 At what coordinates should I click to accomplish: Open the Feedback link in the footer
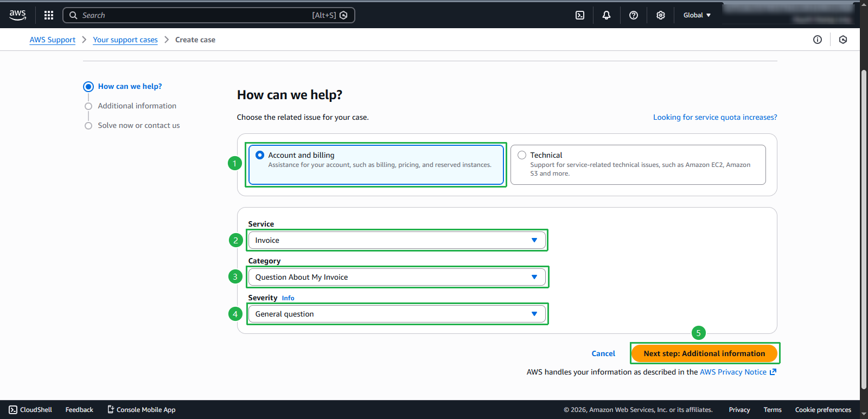[79, 410]
